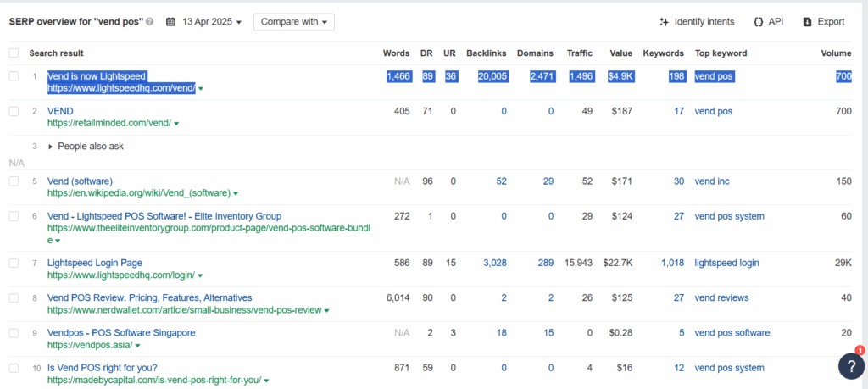Click the Identify intents button
The height and width of the screenshot is (389, 868).
pos(697,22)
